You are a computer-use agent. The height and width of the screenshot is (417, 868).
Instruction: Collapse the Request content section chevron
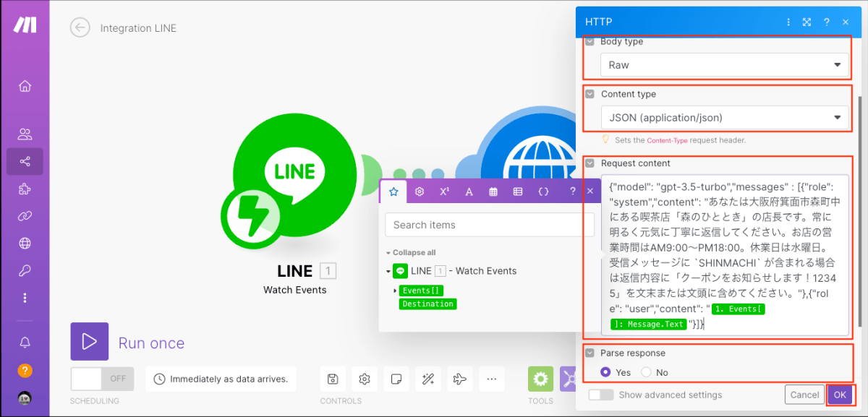click(x=590, y=163)
